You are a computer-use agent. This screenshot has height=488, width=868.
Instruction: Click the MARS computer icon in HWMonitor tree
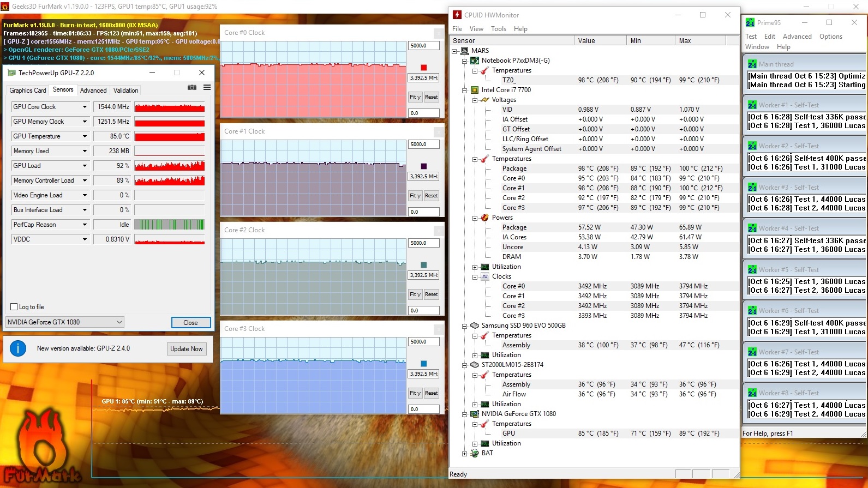point(465,51)
